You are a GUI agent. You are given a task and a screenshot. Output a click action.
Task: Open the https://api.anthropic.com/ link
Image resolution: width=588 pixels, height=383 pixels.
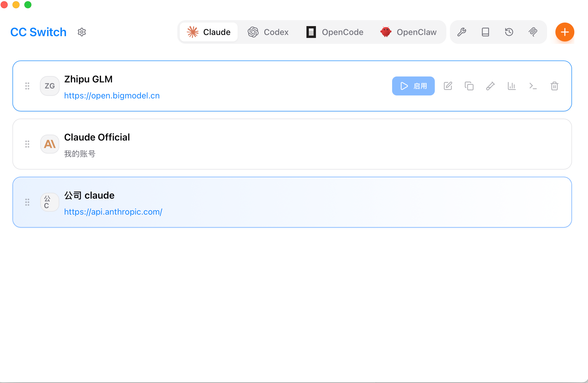click(113, 212)
